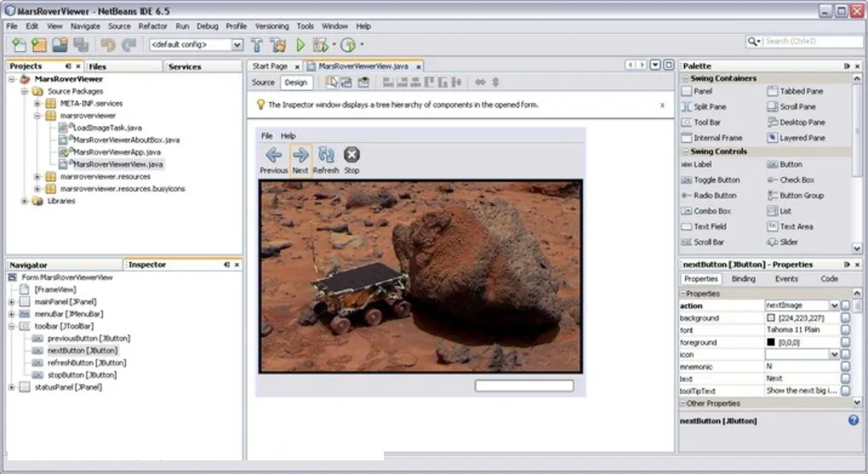Pick Check Box component from Palette
The image size is (868, 474).
click(x=797, y=180)
